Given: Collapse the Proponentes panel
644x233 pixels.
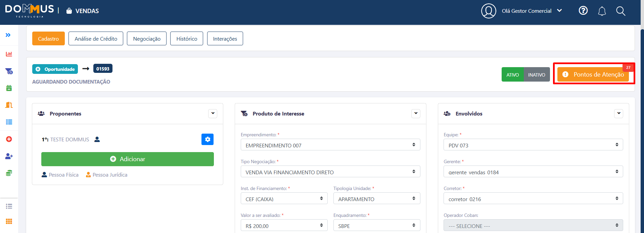Looking at the screenshot, I should [x=213, y=113].
